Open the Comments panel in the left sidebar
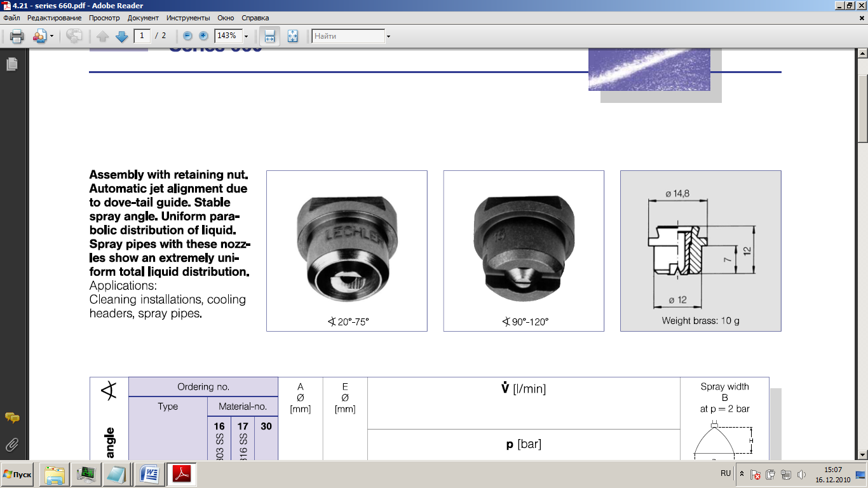Image resolution: width=868 pixels, height=488 pixels. [11, 417]
